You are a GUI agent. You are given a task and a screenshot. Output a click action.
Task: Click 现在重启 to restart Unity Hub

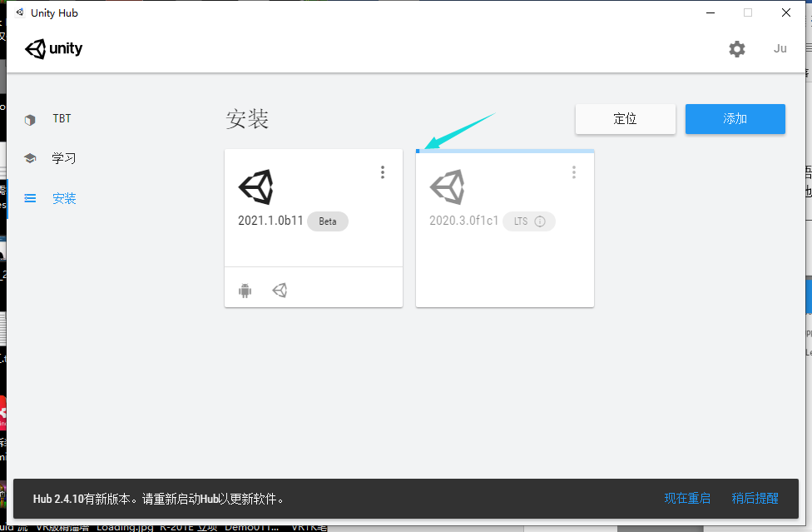(687, 498)
